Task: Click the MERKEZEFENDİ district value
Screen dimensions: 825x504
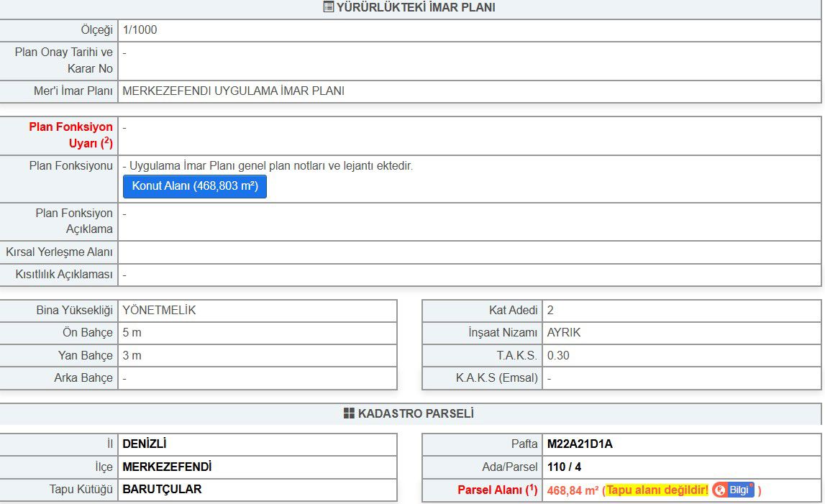Action: pyautogui.click(x=167, y=467)
